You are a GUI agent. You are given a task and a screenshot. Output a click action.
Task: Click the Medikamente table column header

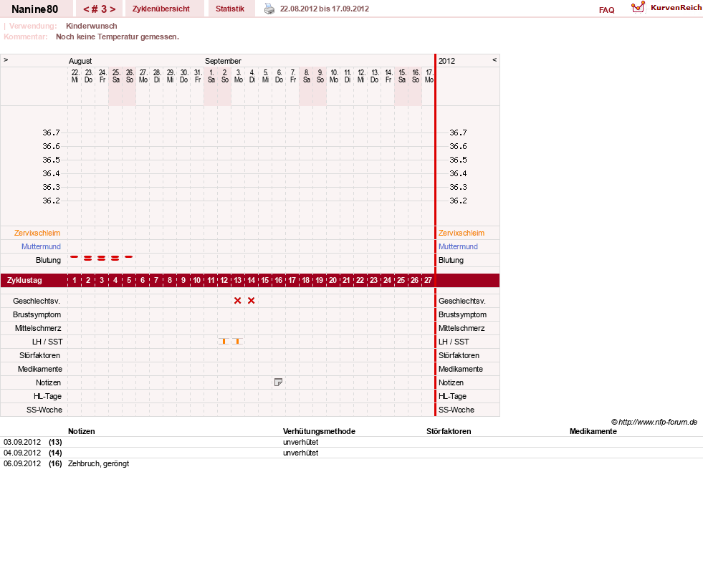click(593, 431)
